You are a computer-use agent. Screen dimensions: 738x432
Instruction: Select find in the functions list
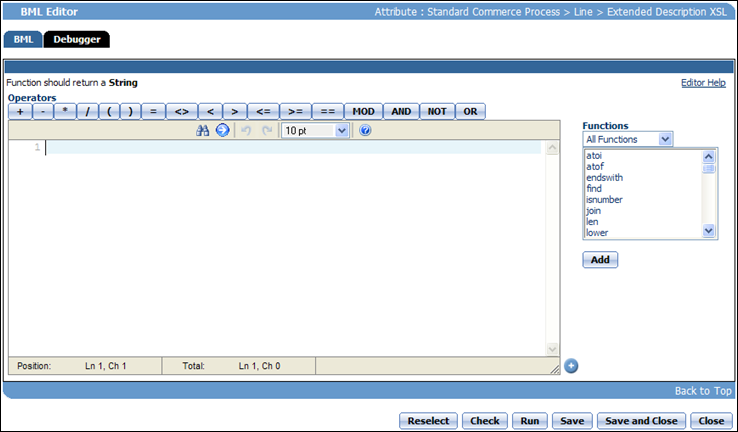pyautogui.click(x=594, y=189)
